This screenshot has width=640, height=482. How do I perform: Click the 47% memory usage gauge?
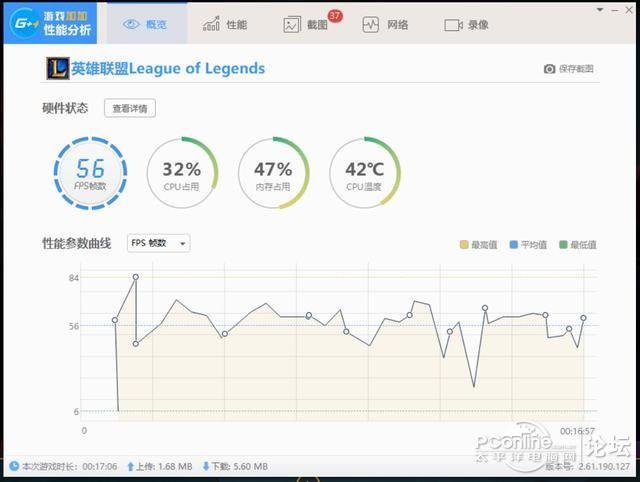pyautogui.click(x=273, y=173)
